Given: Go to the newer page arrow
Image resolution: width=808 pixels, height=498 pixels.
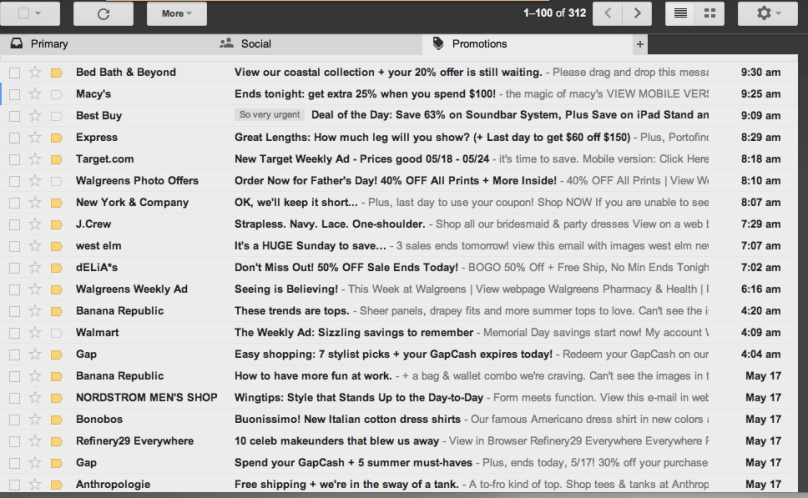Looking at the screenshot, I should click(608, 13).
